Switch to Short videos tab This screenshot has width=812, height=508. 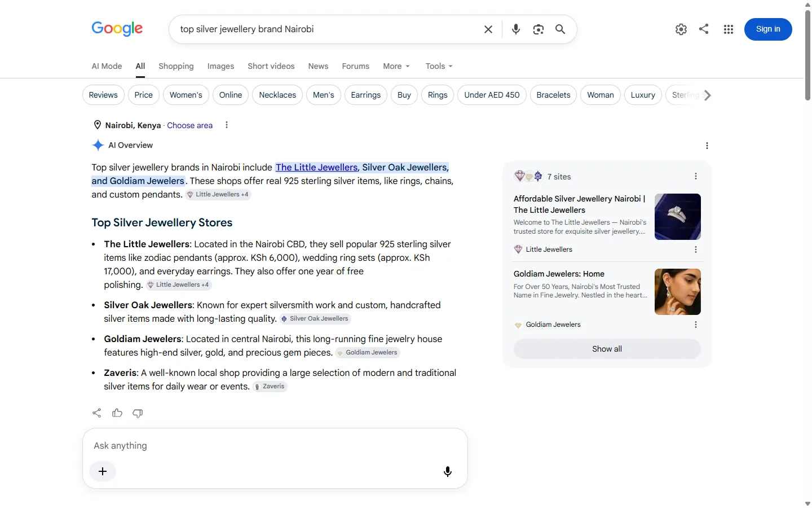pos(271,66)
